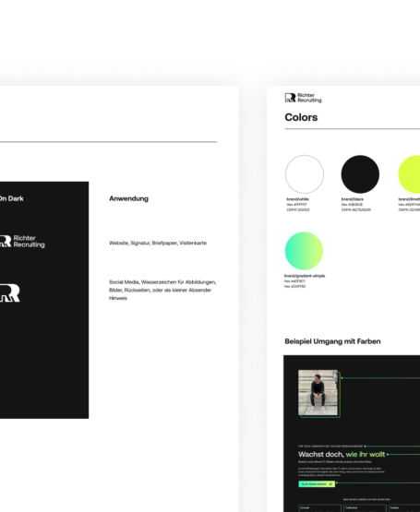Pick the brand/white color circle

pyautogui.click(x=305, y=174)
